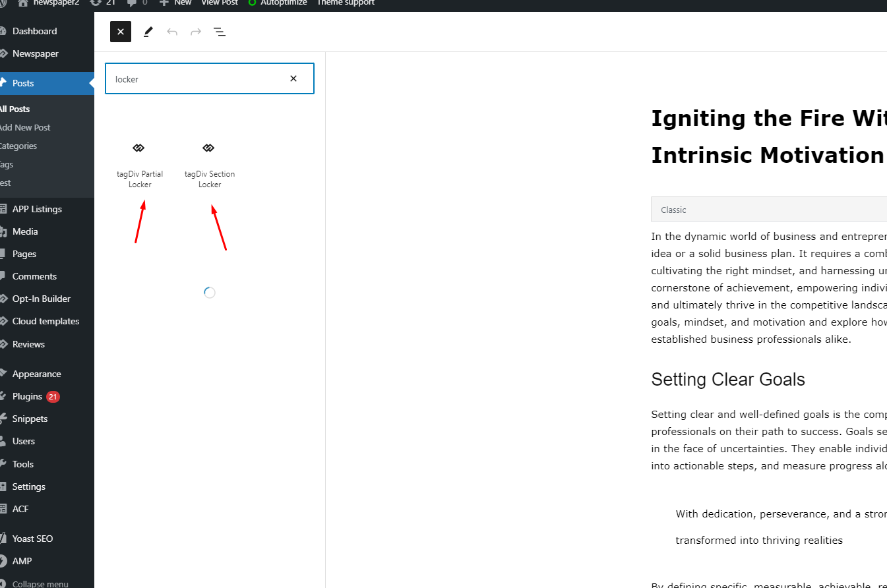Open Opt-In Builder
887x588 pixels.
(41, 299)
